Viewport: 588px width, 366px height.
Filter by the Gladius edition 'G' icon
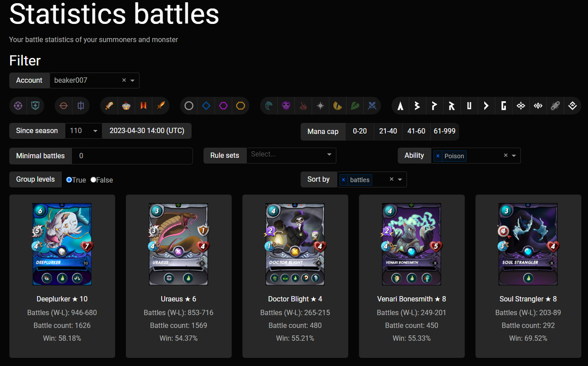click(x=503, y=106)
